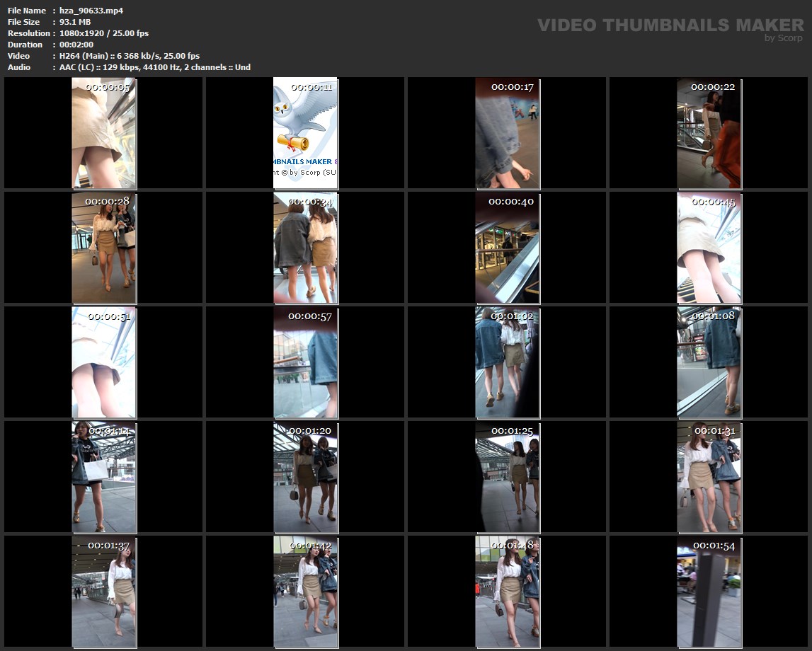
Task: Click the frame marked 00:01:20
Action: point(305,477)
